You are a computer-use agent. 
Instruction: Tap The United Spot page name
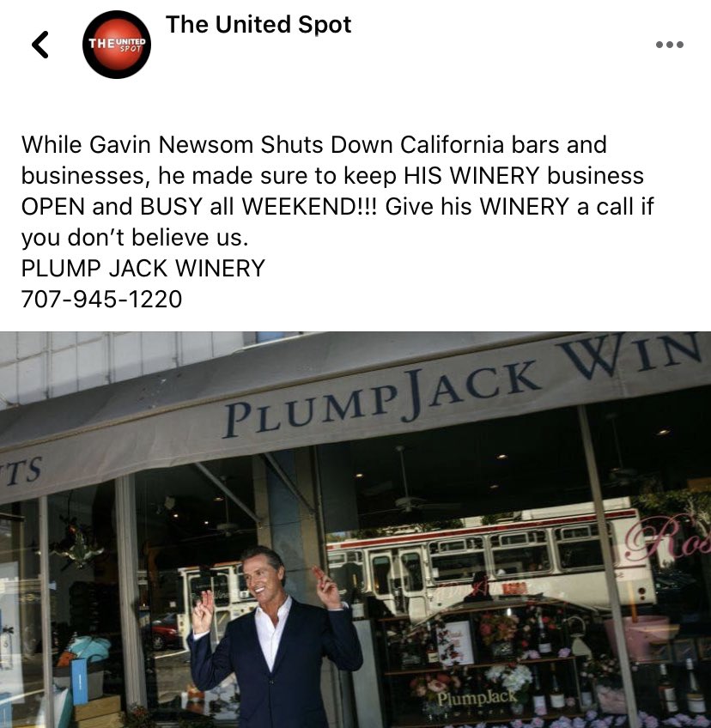pyautogui.click(x=258, y=25)
